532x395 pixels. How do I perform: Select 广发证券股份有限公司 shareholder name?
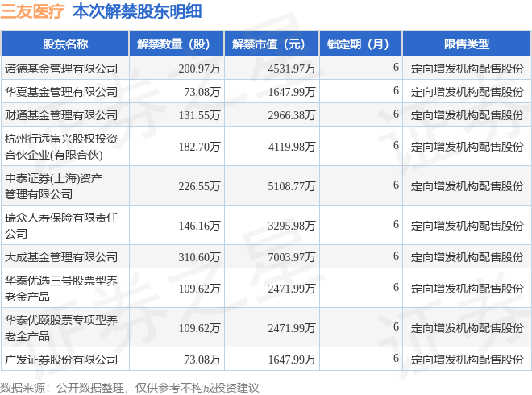(61, 360)
